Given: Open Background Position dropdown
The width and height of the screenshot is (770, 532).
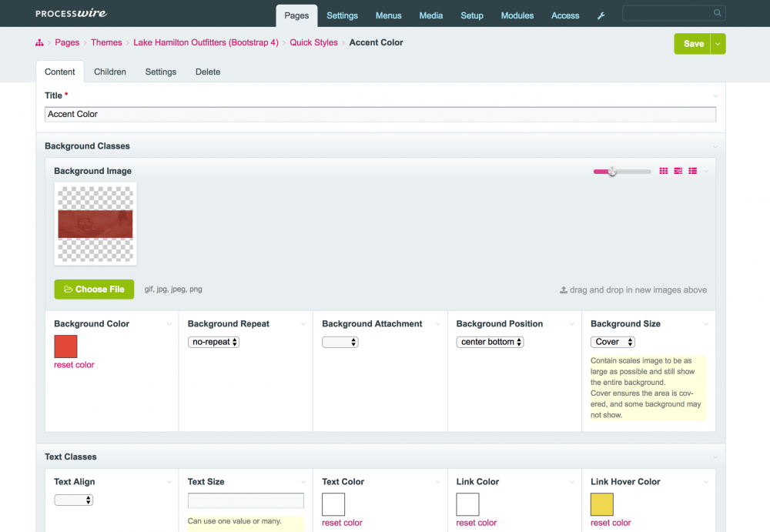Looking at the screenshot, I should point(490,342).
